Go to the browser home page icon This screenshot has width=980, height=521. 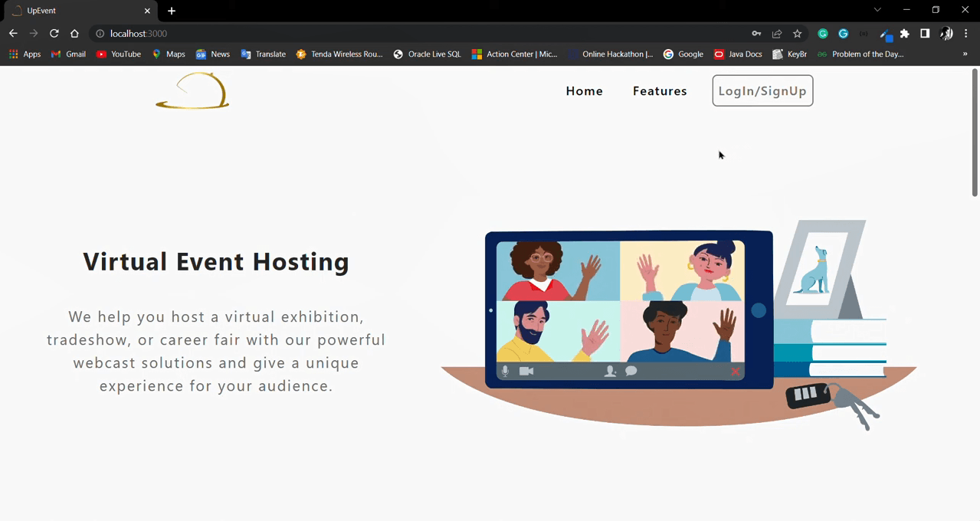[x=74, y=34]
